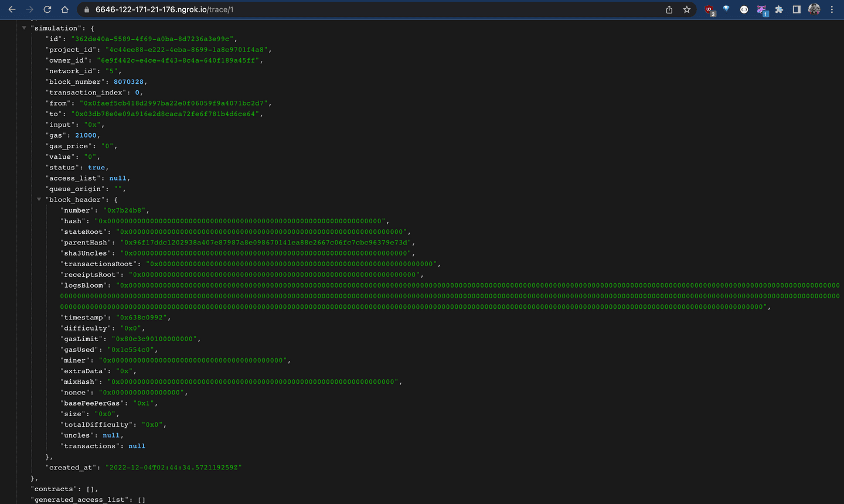Click the parentHash value 0x96f17ddc
The height and width of the screenshot is (504, 844).
coord(267,243)
